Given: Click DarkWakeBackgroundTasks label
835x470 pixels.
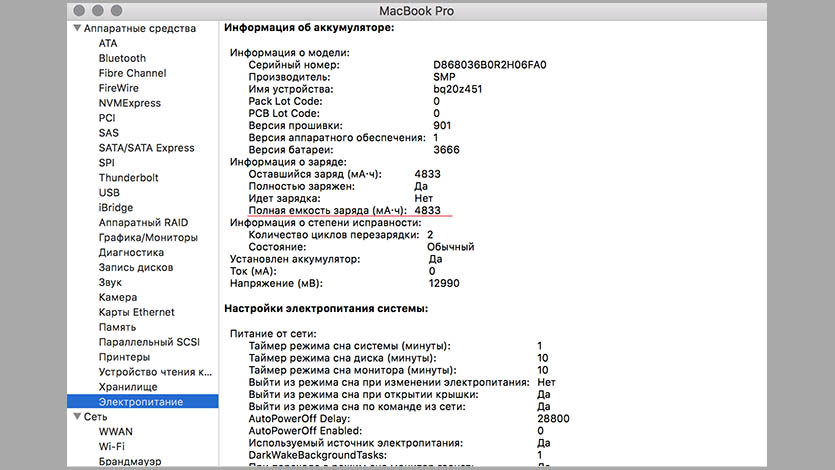Looking at the screenshot, I should [x=317, y=455].
